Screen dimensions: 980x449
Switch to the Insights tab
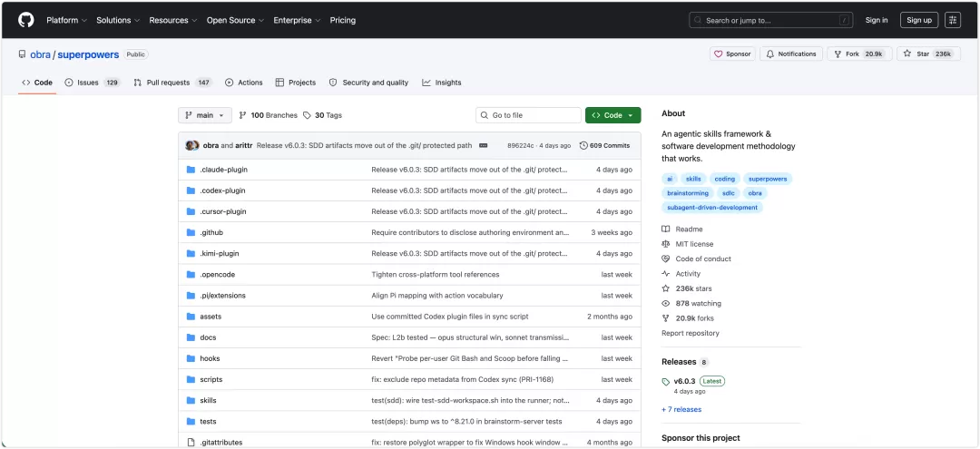click(442, 83)
